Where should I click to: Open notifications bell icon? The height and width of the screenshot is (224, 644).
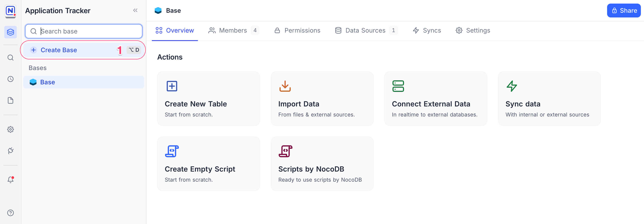11,180
